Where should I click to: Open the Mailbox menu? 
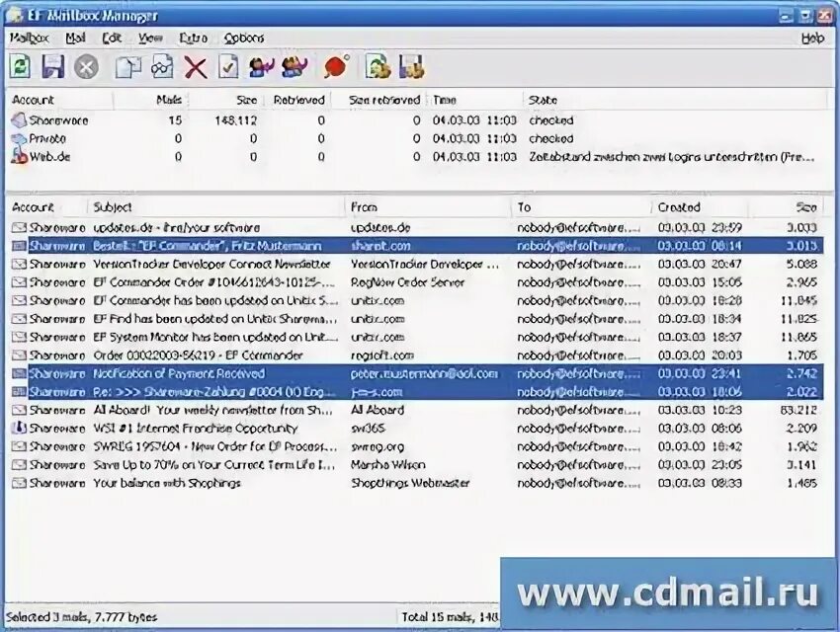point(30,38)
